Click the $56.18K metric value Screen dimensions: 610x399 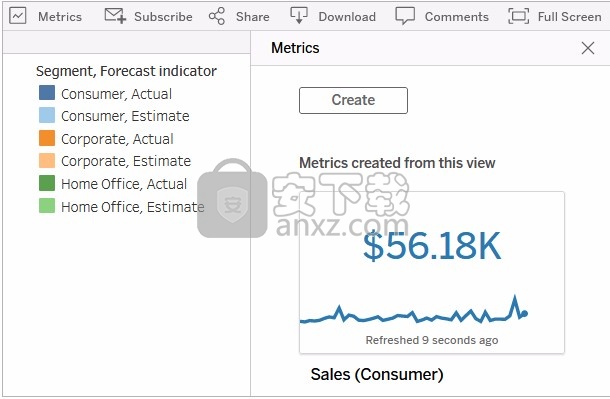tap(432, 246)
